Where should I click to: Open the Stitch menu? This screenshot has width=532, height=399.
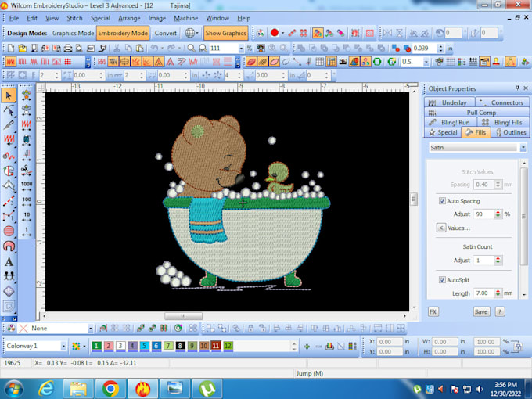tap(74, 18)
